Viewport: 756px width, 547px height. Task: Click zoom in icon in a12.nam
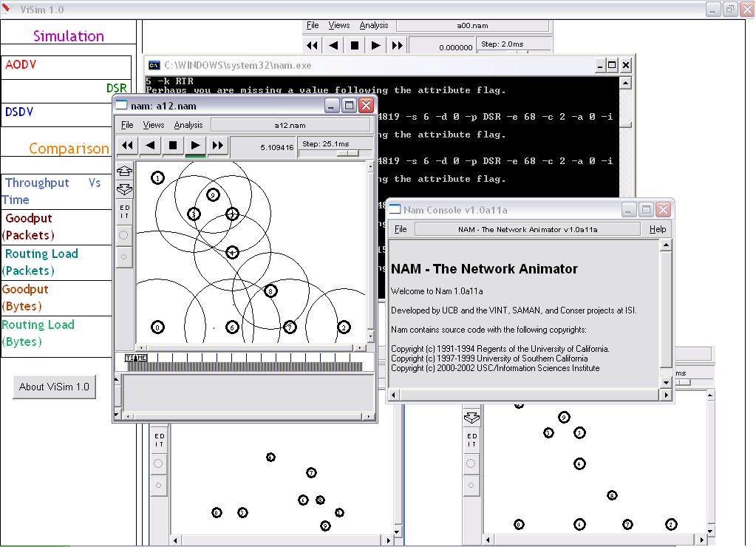[x=124, y=171]
